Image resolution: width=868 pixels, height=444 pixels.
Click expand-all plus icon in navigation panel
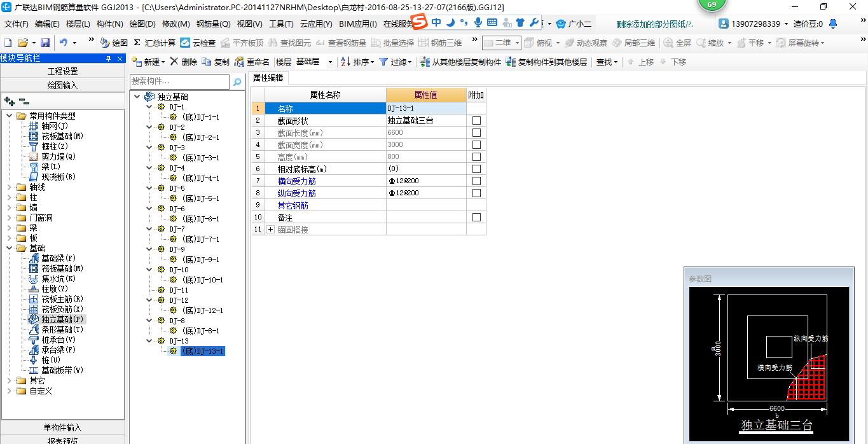pyautogui.click(x=9, y=101)
